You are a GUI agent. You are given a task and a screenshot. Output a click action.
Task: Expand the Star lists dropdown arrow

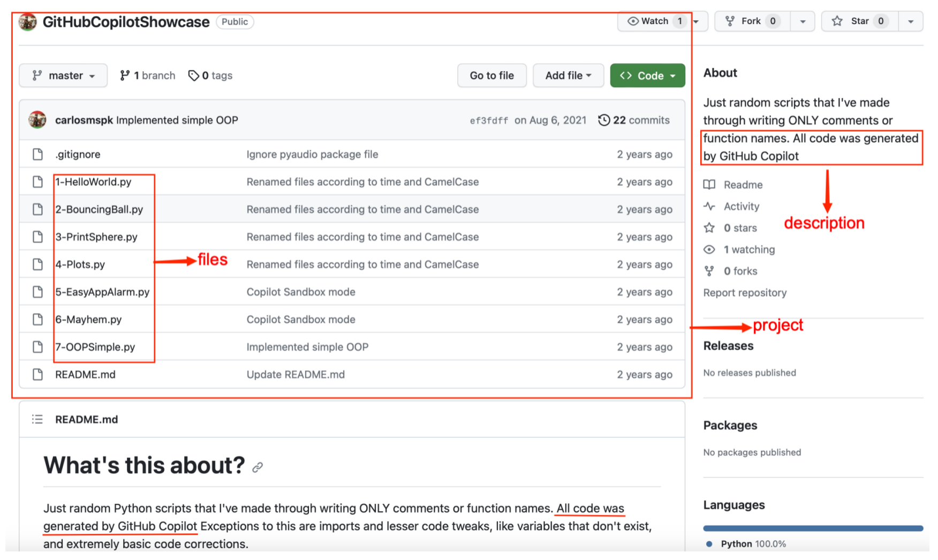pyautogui.click(x=911, y=21)
